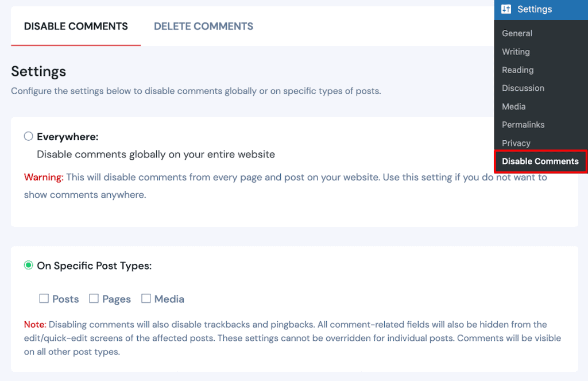Image resolution: width=588 pixels, height=381 pixels.
Task: Open the Discussion settings page
Action: (523, 88)
